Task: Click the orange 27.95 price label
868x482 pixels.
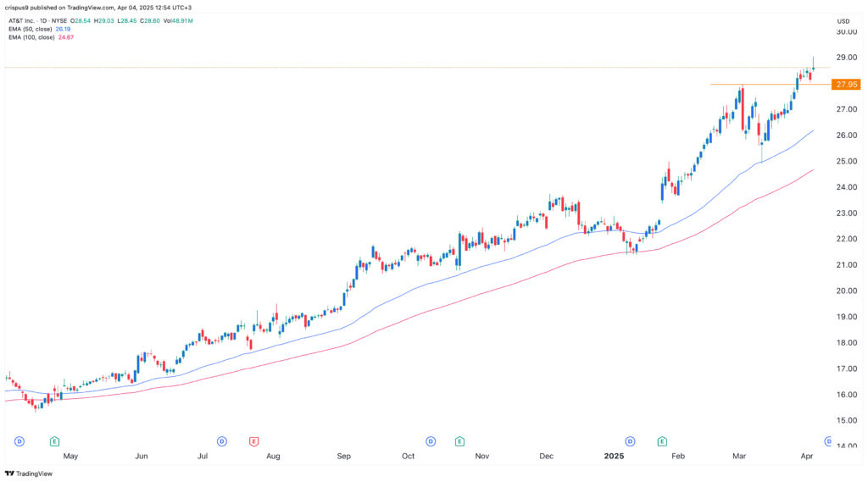Action: (846, 85)
